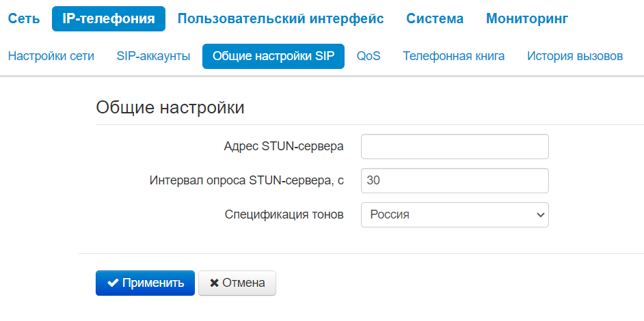
Task: Click the checkmark icon on Применить
Action: pos(113,283)
